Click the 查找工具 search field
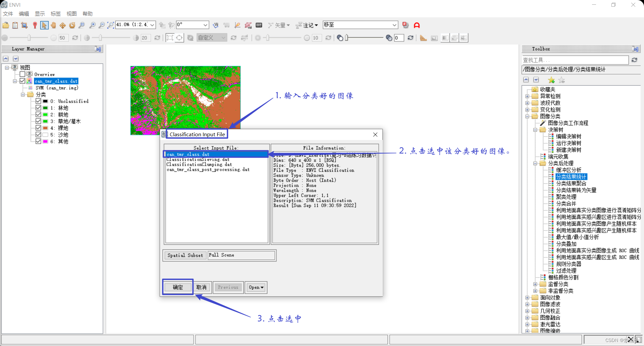Screen dimensions: 644x346 point(575,60)
